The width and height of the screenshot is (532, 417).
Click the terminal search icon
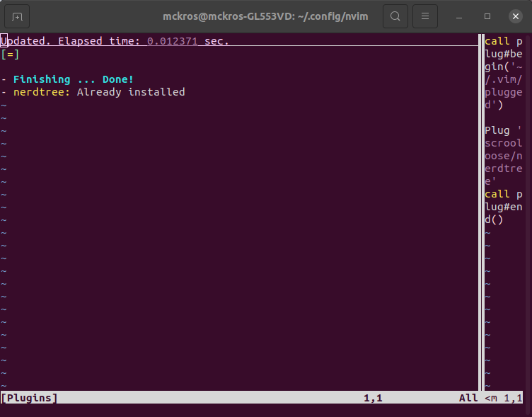coord(395,16)
